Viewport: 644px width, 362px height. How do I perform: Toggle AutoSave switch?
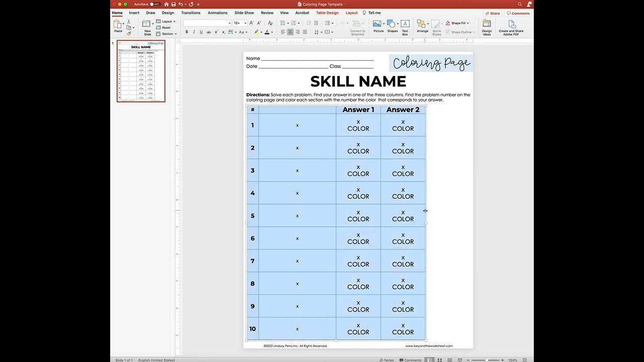point(154,4)
